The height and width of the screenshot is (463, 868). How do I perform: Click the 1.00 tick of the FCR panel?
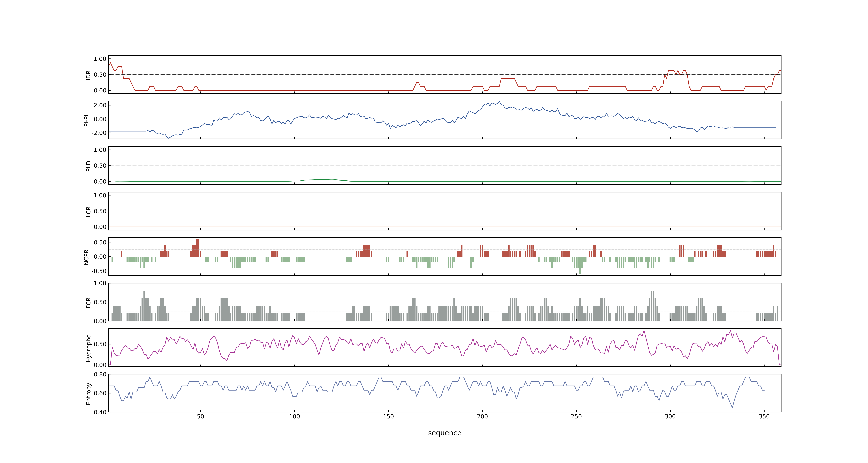click(100, 283)
